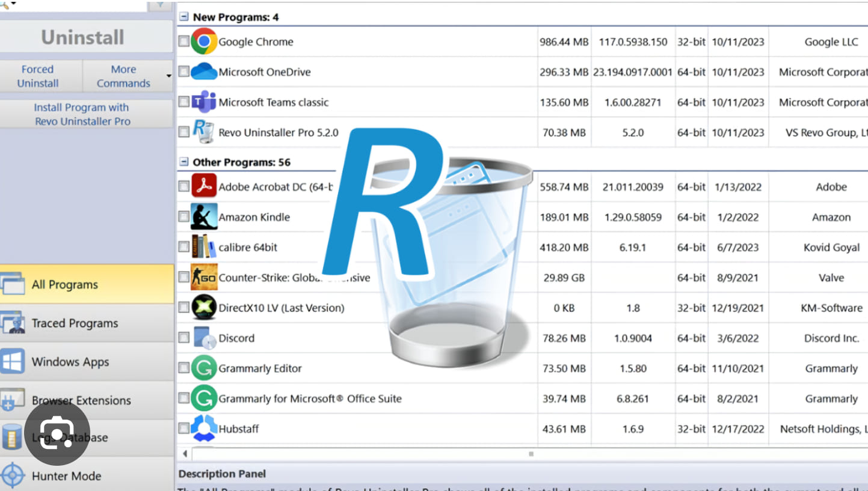Switch to Traced Programs module
This screenshot has height=491, width=868.
87,323
